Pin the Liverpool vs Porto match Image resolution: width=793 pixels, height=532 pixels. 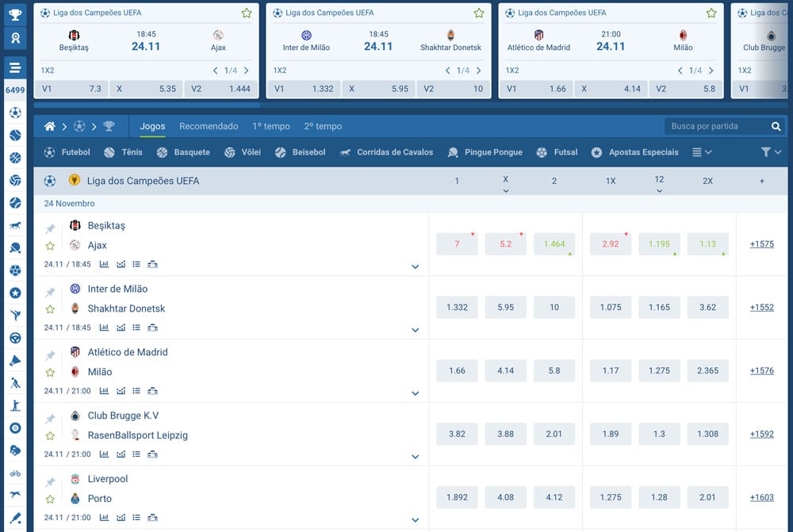(x=50, y=482)
